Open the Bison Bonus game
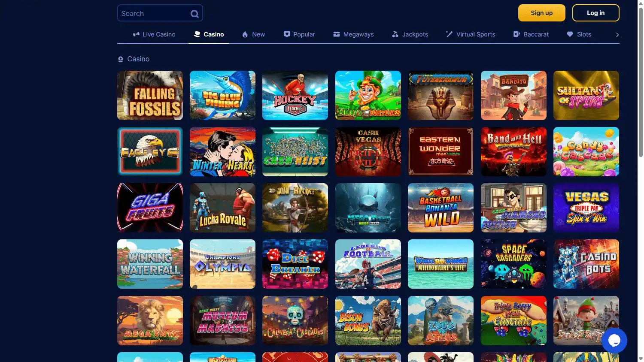Image resolution: width=644 pixels, height=362 pixels. pos(368,320)
